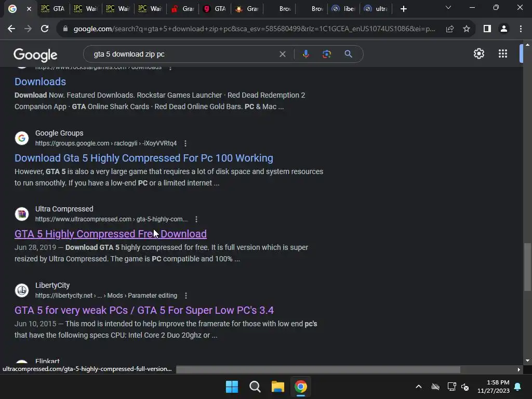
Task: Close the active Google tab
Action: point(29,9)
